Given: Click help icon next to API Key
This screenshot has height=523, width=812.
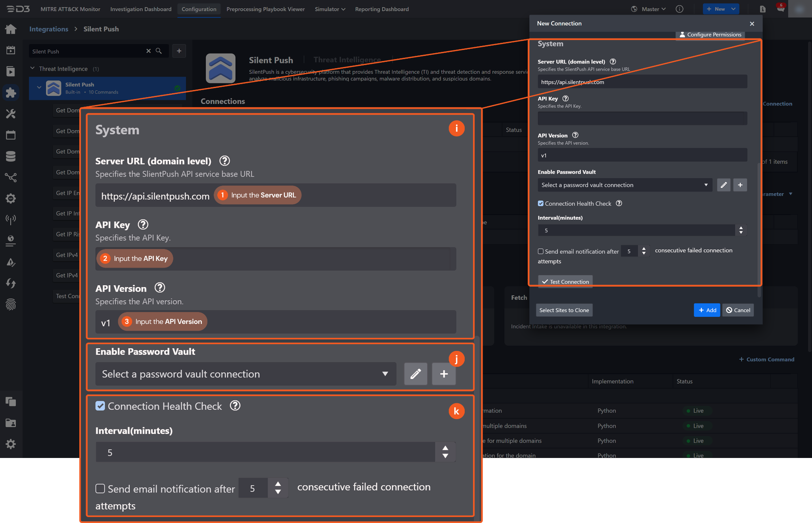Looking at the screenshot, I should click(x=565, y=99).
